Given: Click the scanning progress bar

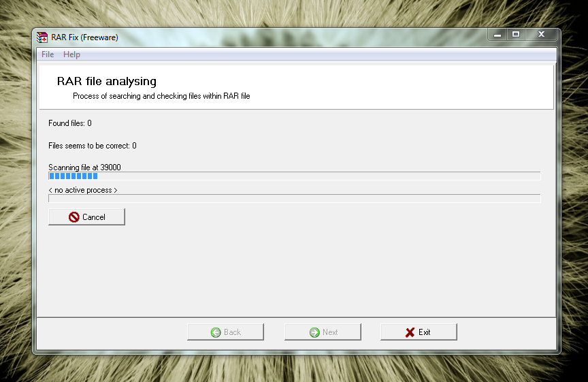Looking at the screenshot, I should pyautogui.click(x=295, y=176).
